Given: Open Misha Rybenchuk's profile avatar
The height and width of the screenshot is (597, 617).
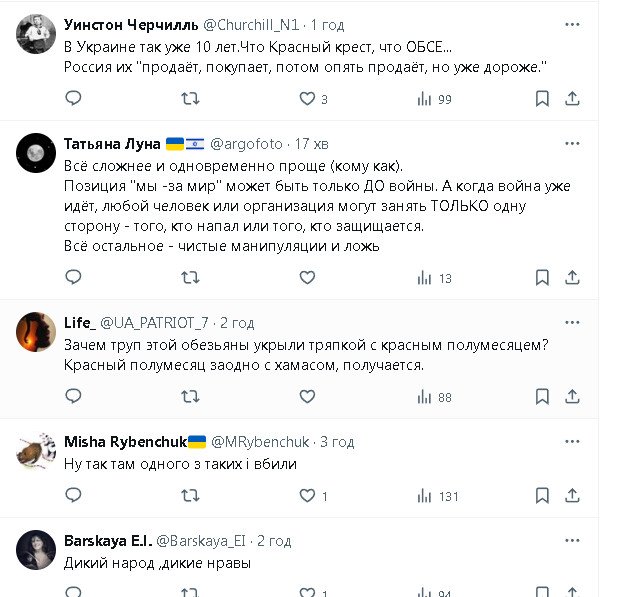Looking at the screenshot, I should (36, 450).
